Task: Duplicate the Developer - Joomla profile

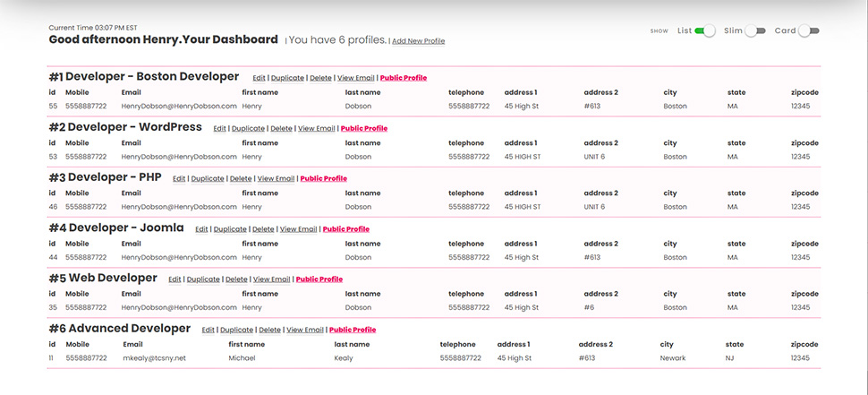Action: point(230,229)
